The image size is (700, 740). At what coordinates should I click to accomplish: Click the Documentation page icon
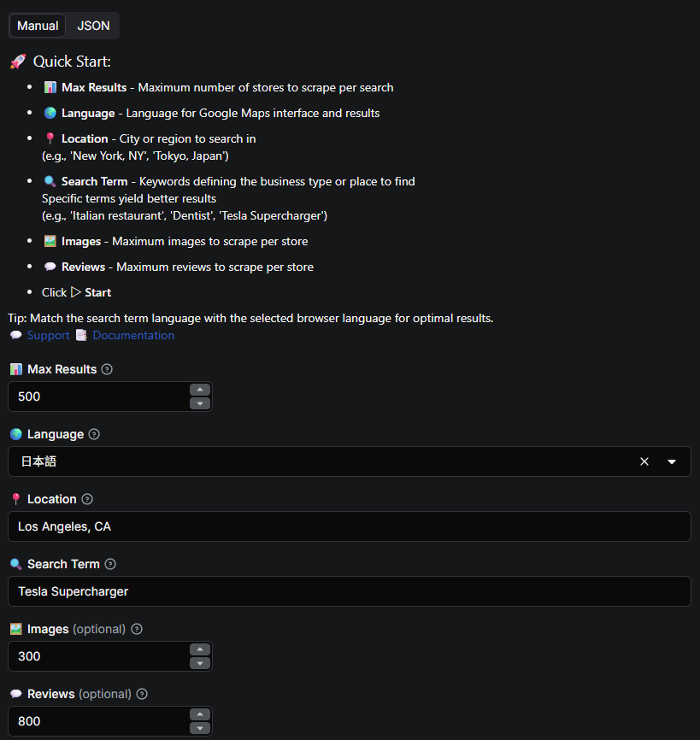click(82, 335)
